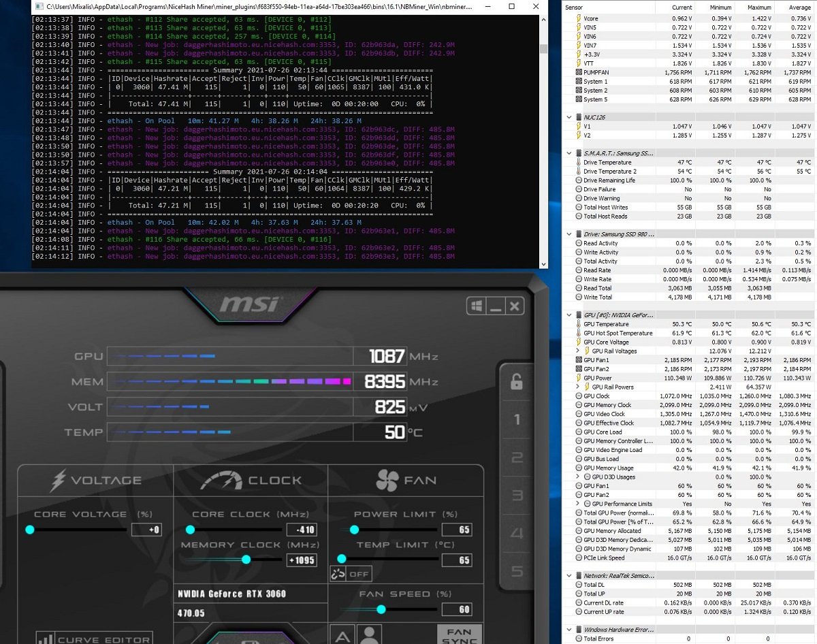The height and width of the screenshot is (644, 817).
Task: Click the Fan Speed value field (60)
Action: point(457,610)
